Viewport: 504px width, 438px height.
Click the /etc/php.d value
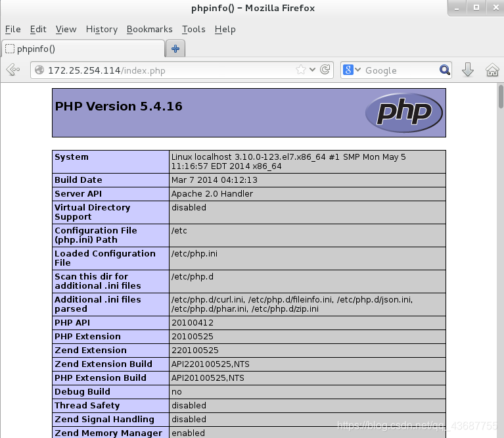[193, 277]
